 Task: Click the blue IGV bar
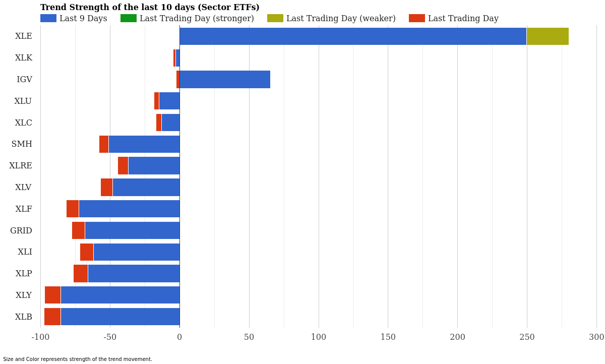click(225, 79)
